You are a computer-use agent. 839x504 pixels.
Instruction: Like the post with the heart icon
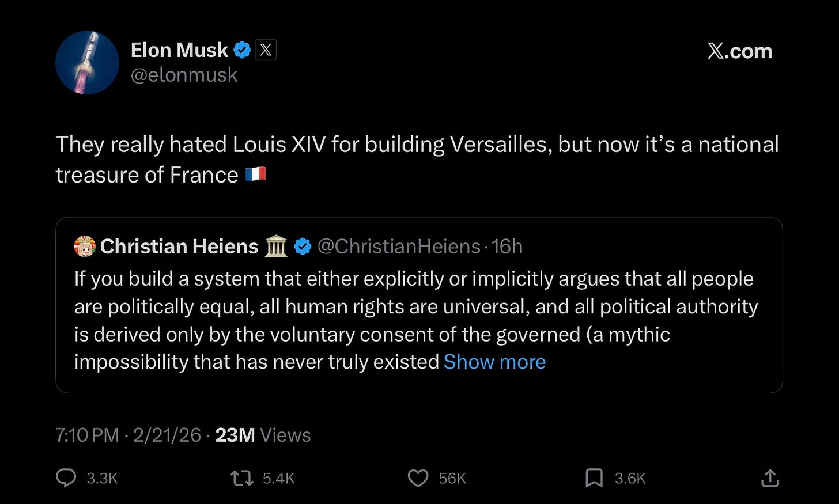point(418,478)
